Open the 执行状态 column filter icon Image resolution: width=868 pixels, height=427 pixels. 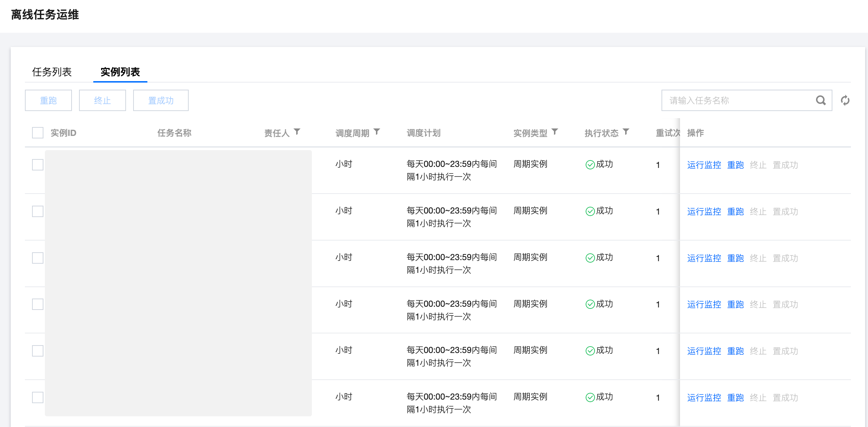pos(626,132)
